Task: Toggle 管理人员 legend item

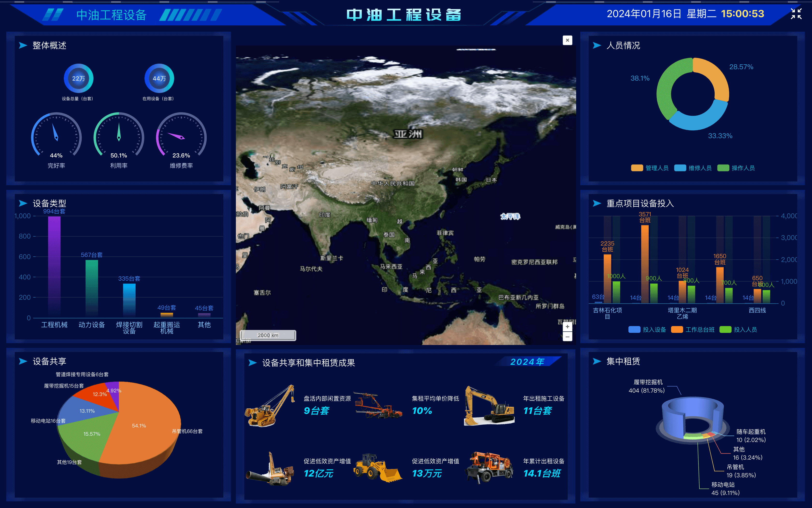Action: pos(650,168)
